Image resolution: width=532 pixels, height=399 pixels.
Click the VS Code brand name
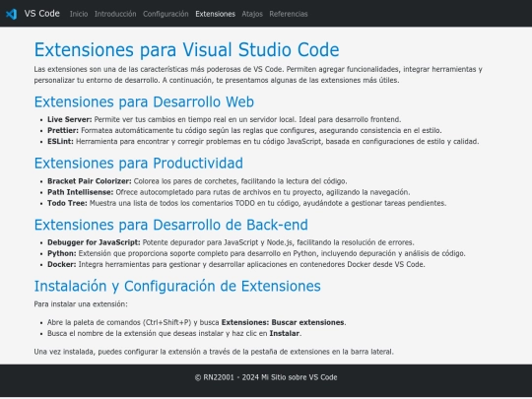pos(41,14)
